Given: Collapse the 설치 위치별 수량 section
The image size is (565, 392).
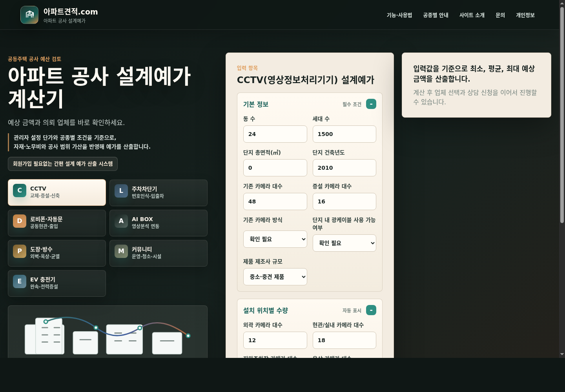Looking at the screenshot, I should point(371,310).
